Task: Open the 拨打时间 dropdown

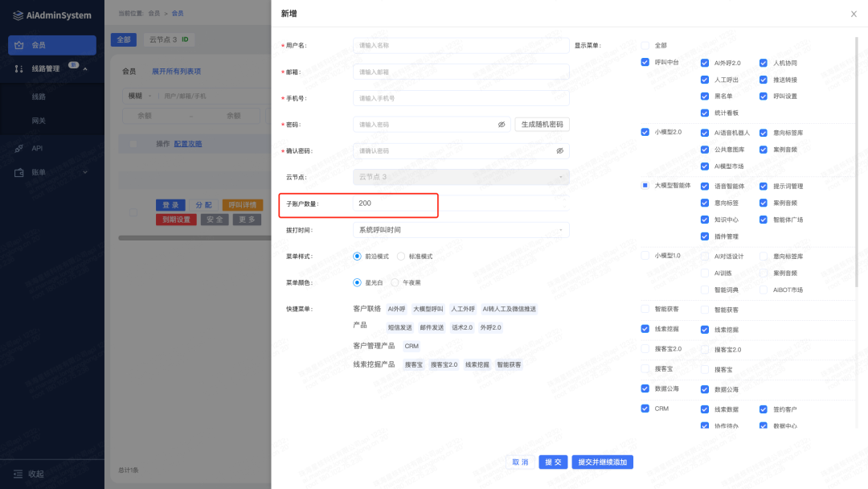Action: click(461, 230)
